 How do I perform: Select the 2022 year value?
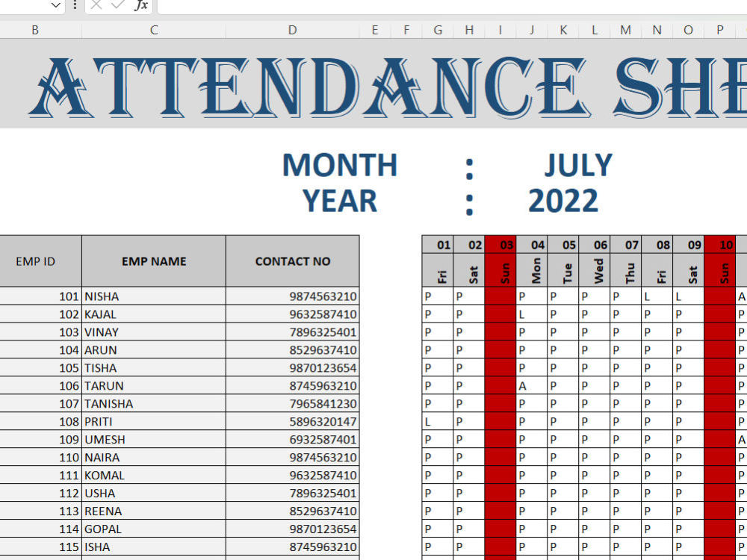563,200
